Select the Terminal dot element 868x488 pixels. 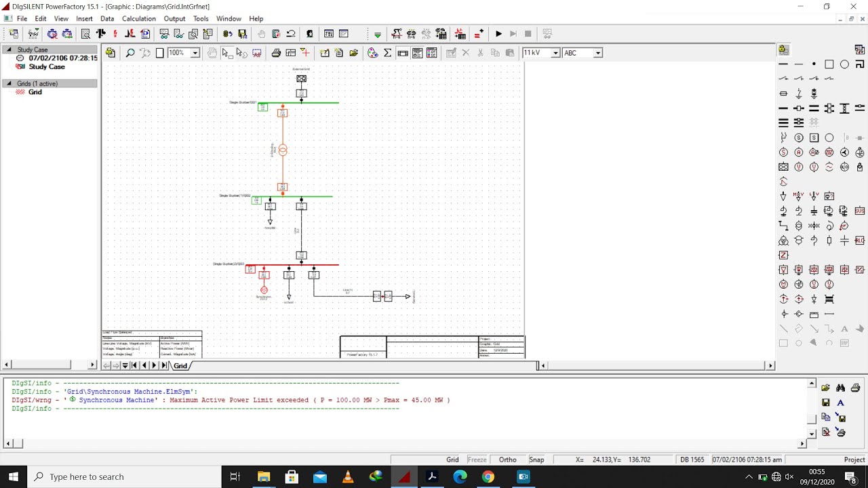pos(814,64)
